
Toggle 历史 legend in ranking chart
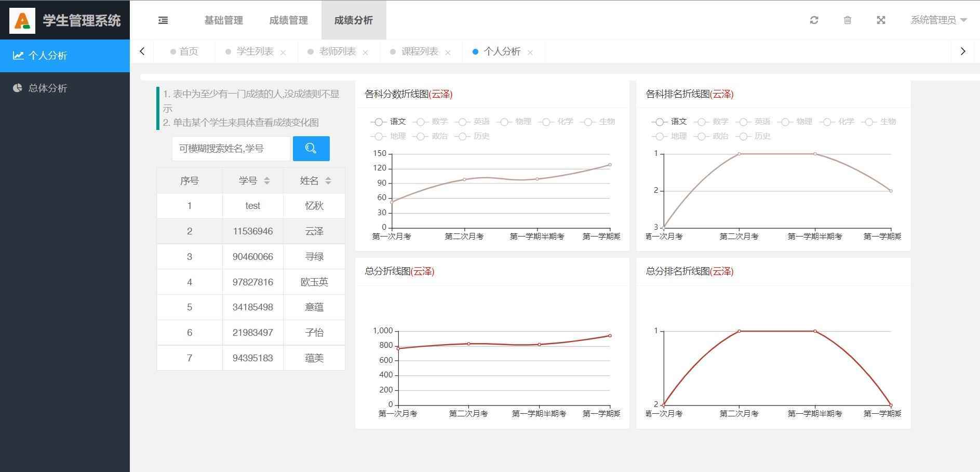[x=753, y=136]
